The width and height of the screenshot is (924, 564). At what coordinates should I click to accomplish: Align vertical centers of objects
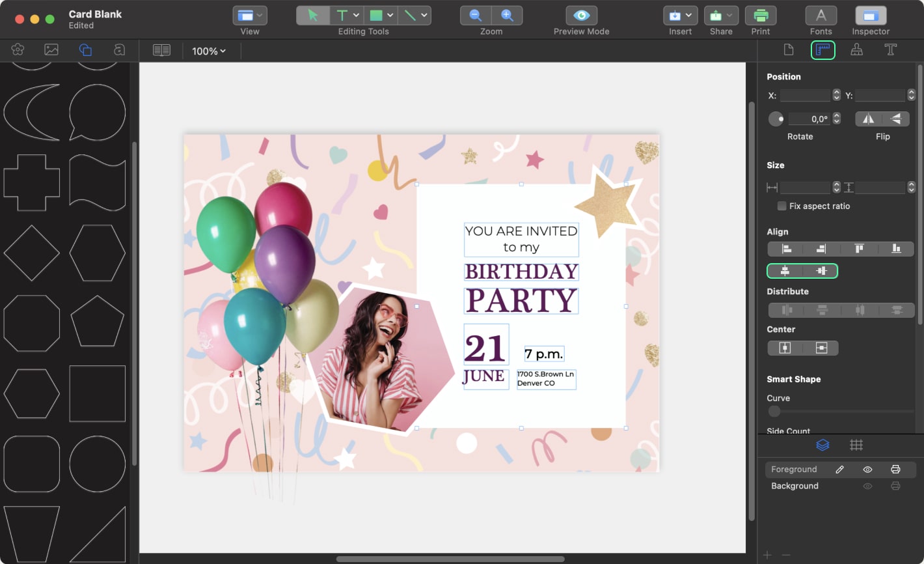coord(821,271)
